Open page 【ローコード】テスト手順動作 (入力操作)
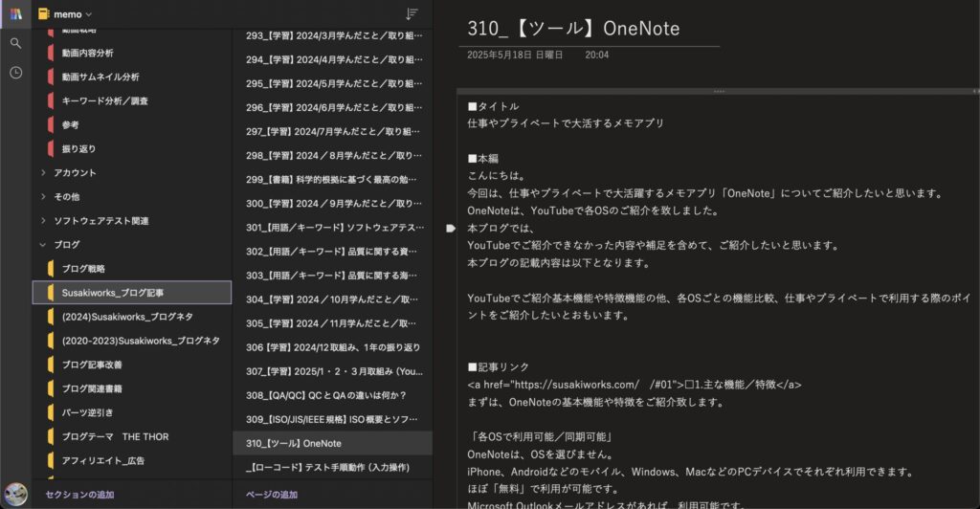 [x=332, y=467]
